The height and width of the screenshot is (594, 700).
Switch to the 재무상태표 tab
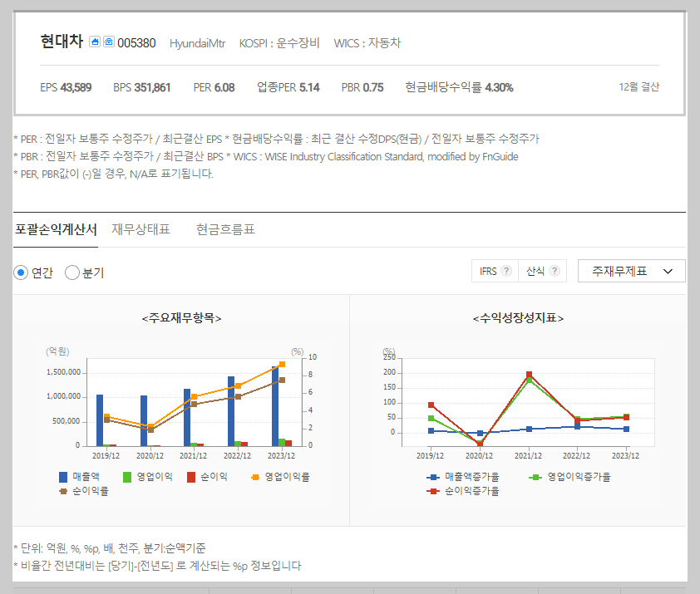click(x=141, y=229)
